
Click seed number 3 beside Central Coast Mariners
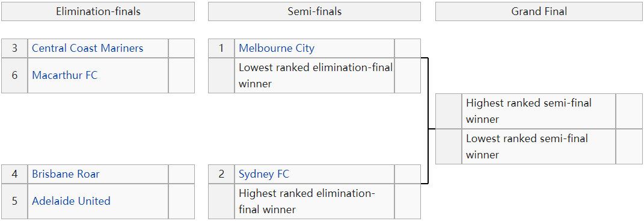point(15,48)
